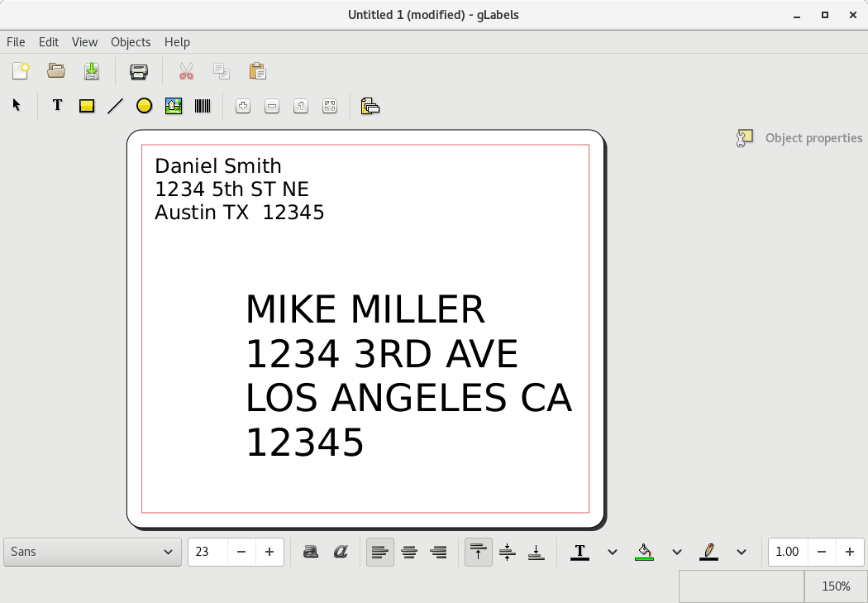Screen dimensions: 868x603
Task: Select the MIKE MILLER address text object
Action: click(x=408, y=376)
